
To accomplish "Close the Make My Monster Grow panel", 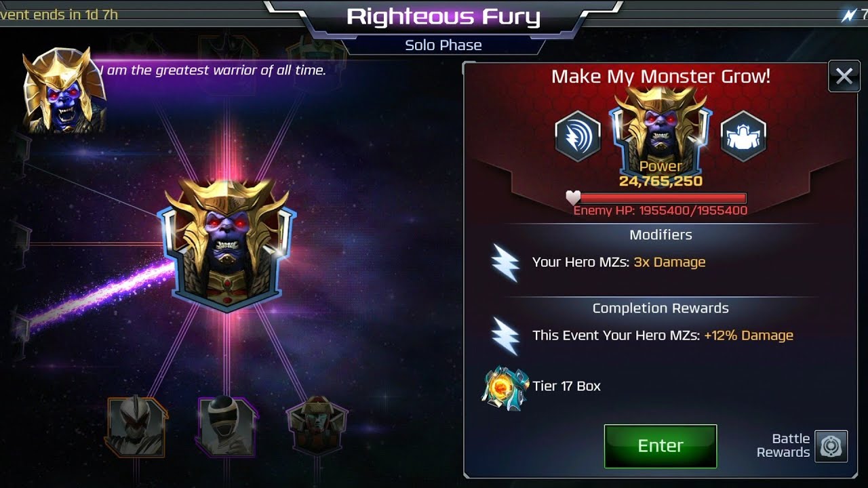I will pos(844,77).
